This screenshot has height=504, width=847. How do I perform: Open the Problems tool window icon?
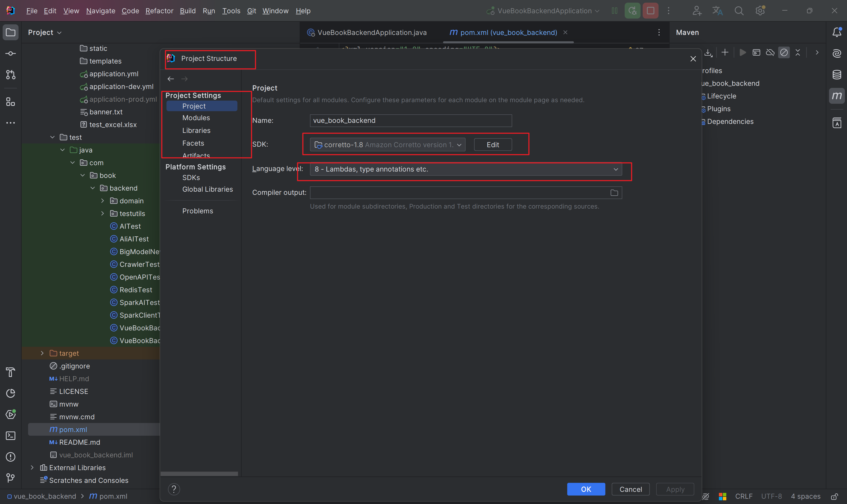[11, 457]
